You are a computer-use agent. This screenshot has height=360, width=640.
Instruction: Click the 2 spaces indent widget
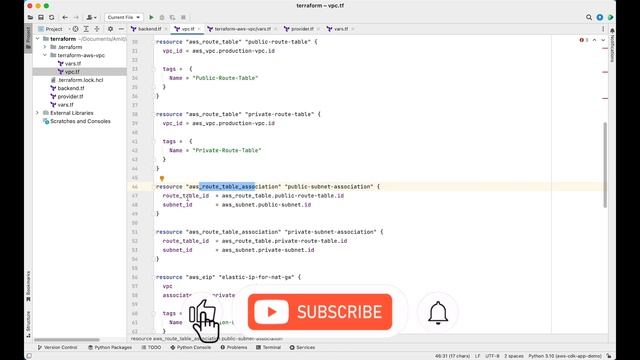tap(514, 356)
